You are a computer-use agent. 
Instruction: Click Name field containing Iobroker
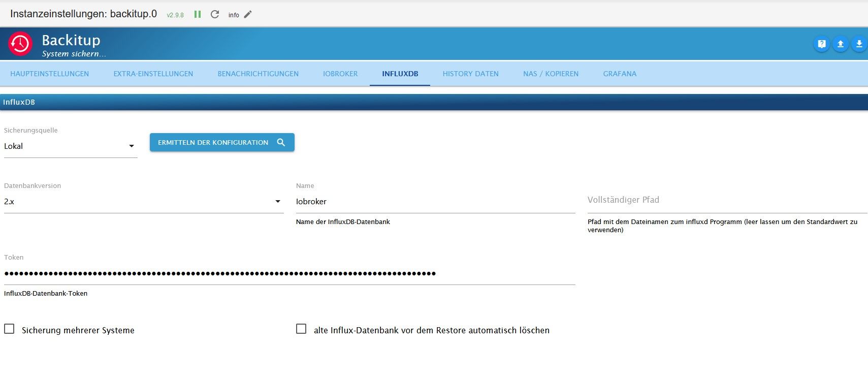click(436, 202)
